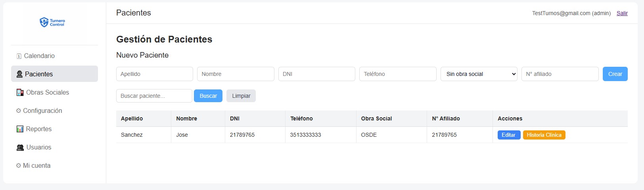Screen dimensions: 644x190
Task: Click the Reportes bar chart icon
Action: coord(20,129)
